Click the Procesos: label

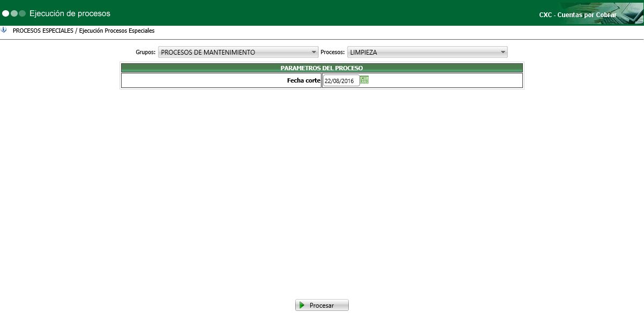[x=333, y=53]
